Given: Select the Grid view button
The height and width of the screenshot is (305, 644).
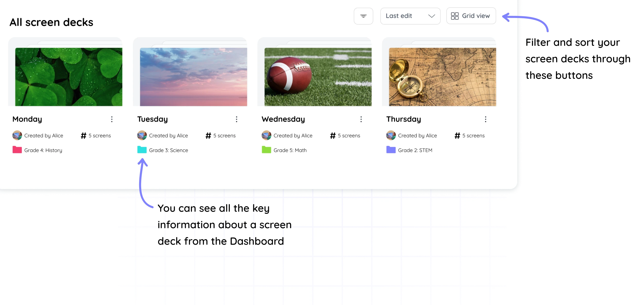Looking at the screenshot, I should tap(471, 16).
